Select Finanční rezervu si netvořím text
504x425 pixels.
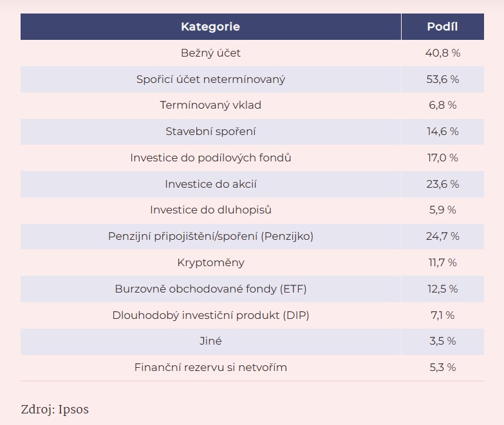click(210, 368)
